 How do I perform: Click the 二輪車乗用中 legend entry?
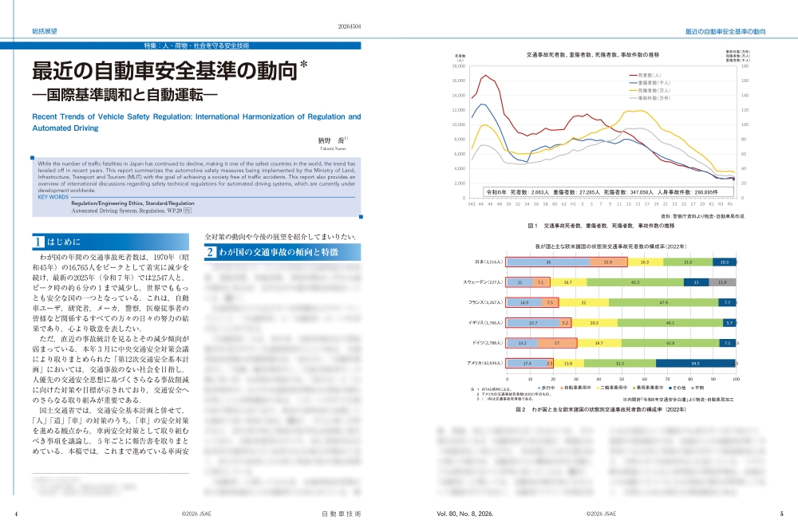pyautogui.click(x=611, y=388)
